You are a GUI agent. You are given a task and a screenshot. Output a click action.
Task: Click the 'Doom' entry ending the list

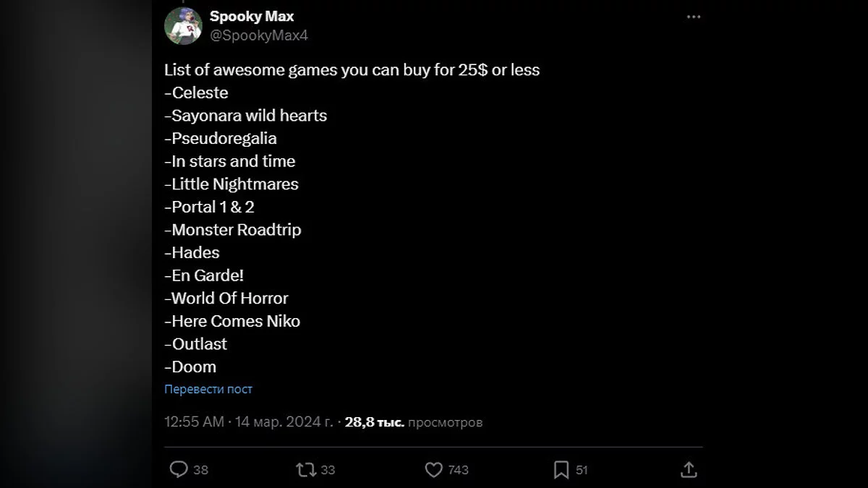tap(191, 367)
